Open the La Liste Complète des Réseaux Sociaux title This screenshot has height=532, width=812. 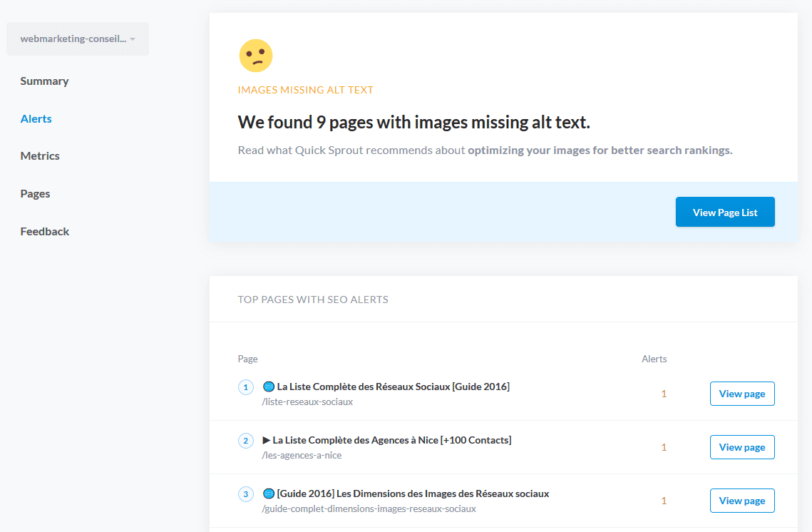pos(393,387)
